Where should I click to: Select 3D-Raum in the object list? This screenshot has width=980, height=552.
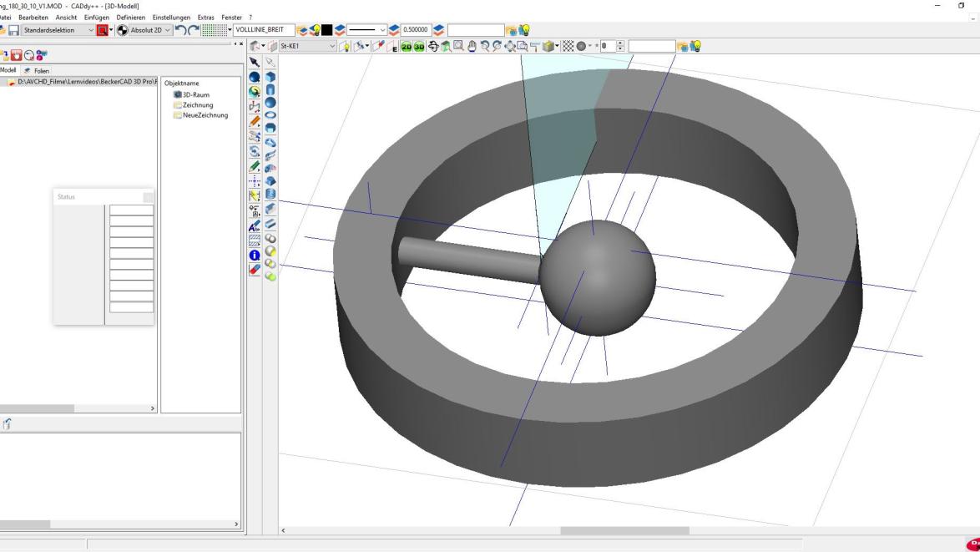(196, 94)
